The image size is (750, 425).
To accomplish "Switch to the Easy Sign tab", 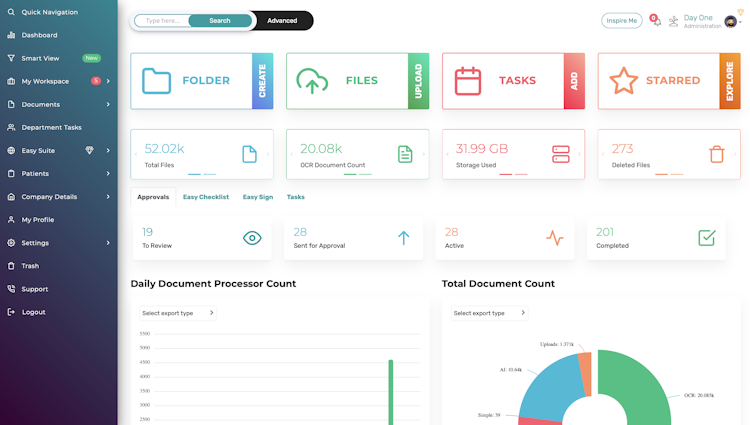I will [x=258, y=197].
